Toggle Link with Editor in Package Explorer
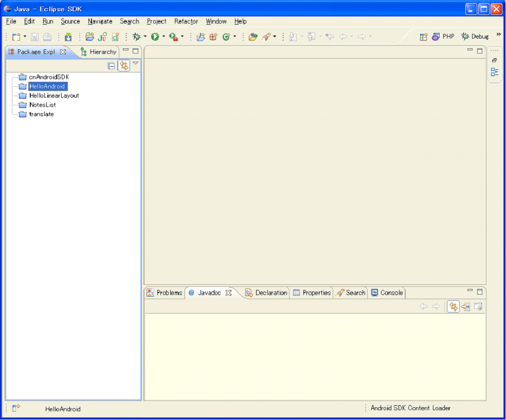Screen dimensions: 506x420 [124, 66]
